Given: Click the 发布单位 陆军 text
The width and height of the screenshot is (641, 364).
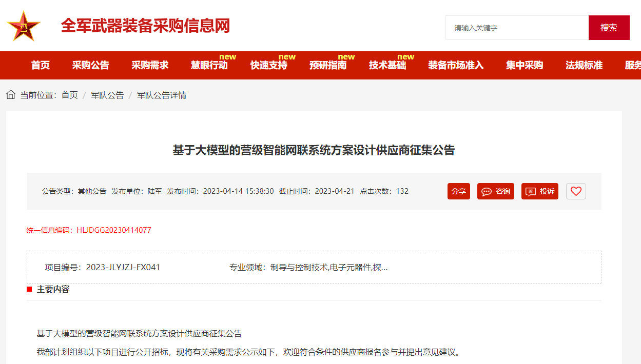Looking at the screenshot, I should click(x=137, y=191).
